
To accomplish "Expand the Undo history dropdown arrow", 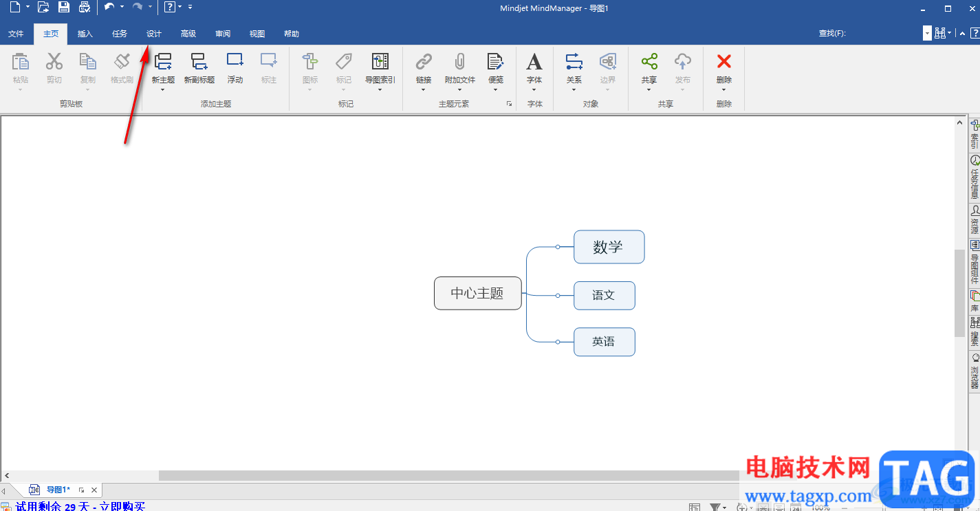I will click(122, 7).
